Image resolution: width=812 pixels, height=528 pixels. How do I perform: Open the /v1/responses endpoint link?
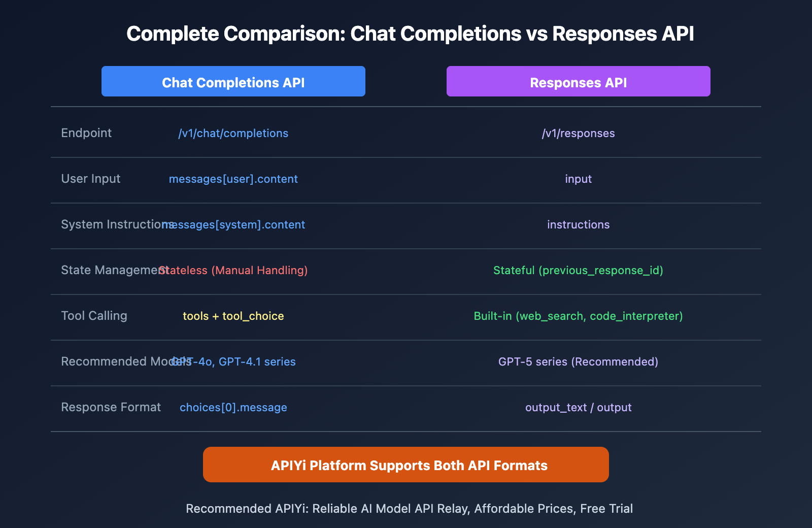[578, 133]
